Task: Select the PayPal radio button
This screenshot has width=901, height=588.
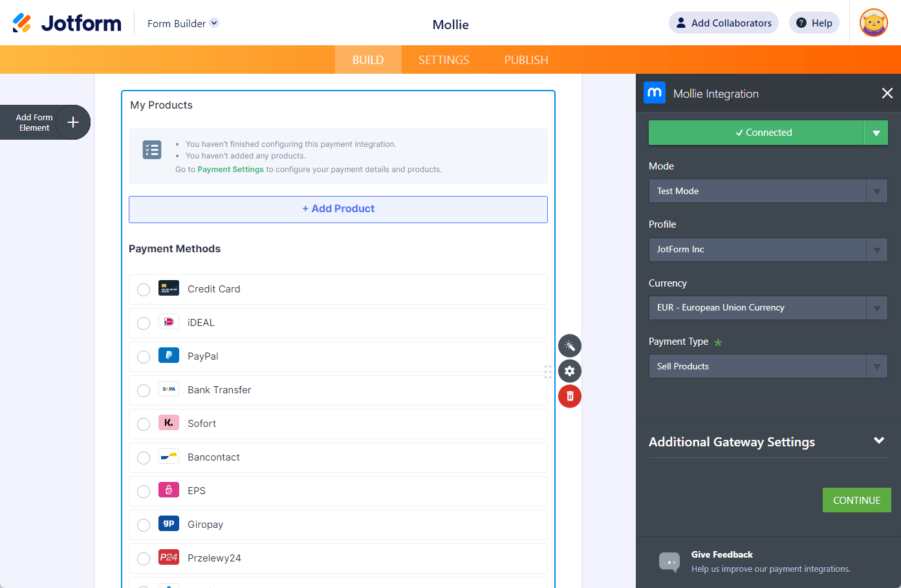Action: pyautogui.click(x=144, y=357)
